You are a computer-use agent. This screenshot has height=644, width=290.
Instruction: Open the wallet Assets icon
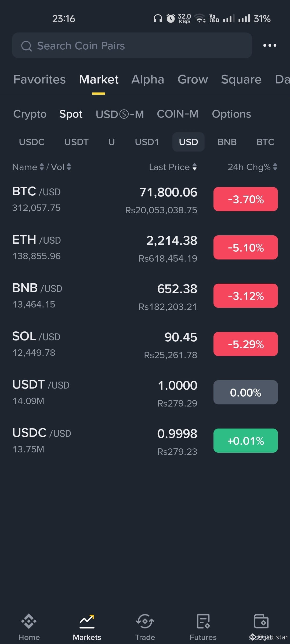(261, 621)
